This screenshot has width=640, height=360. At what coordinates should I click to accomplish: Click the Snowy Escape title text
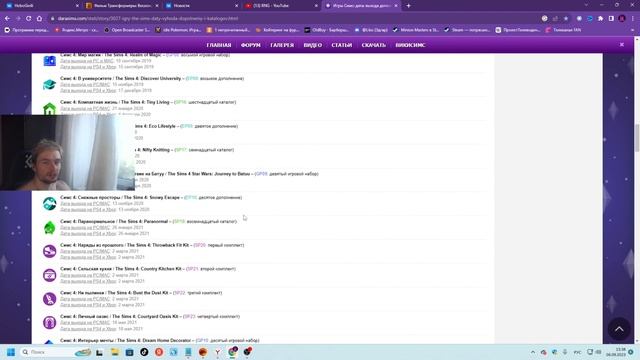120,198
